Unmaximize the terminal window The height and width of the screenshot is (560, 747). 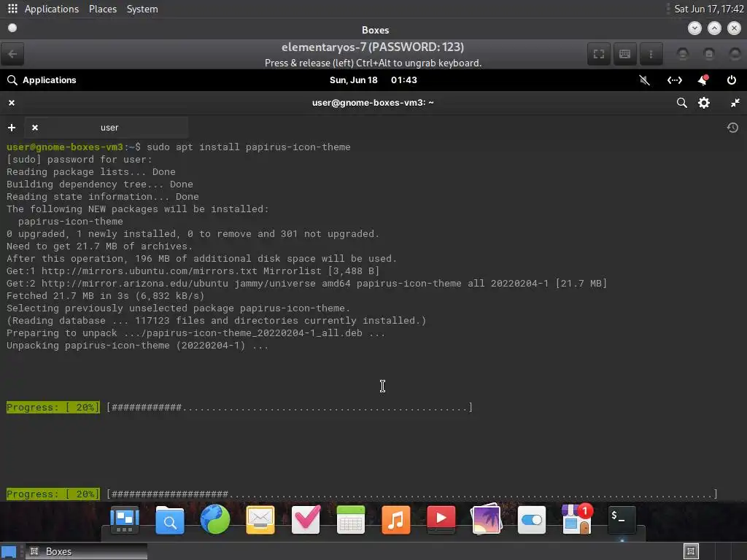[x=735, y=103]
